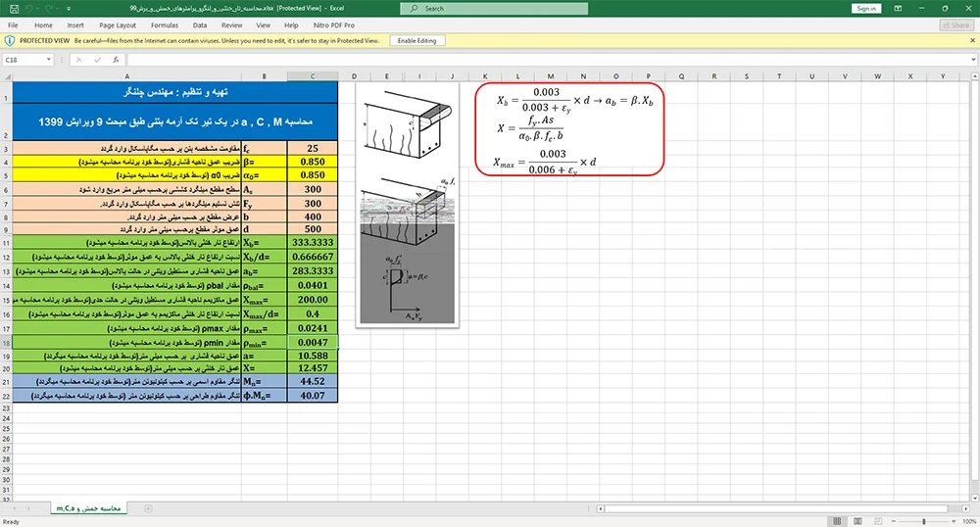Select cell showing 333.3333
Screen dimensions: 980x527
tap(313, 243)
